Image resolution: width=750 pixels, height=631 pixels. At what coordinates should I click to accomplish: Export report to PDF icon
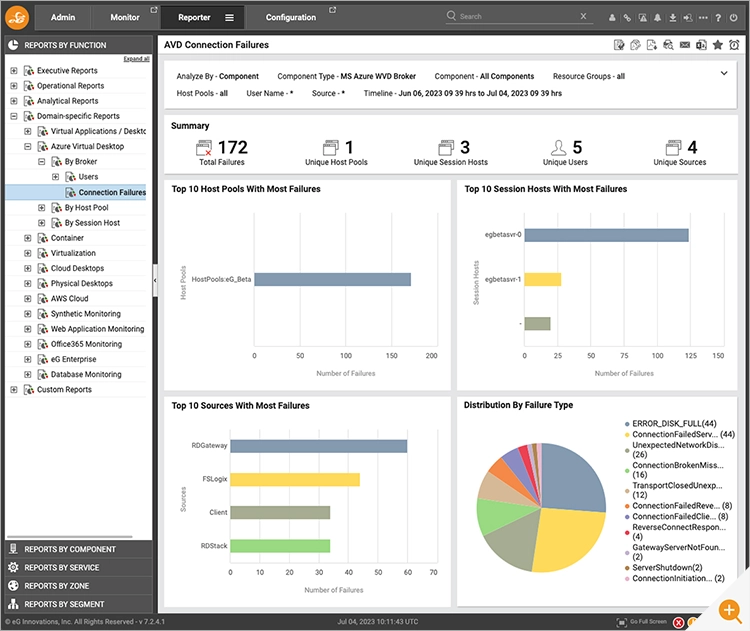651,45
